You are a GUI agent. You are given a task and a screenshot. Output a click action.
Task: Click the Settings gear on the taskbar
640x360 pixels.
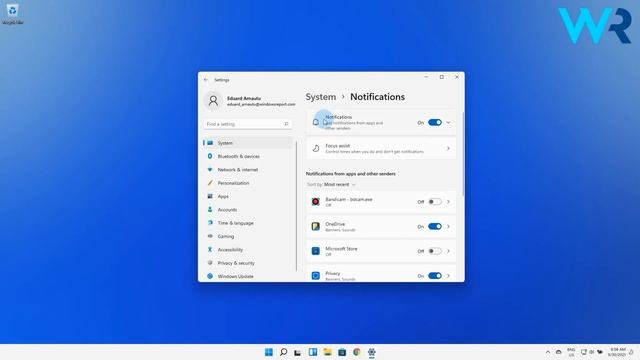pos(371,352)
